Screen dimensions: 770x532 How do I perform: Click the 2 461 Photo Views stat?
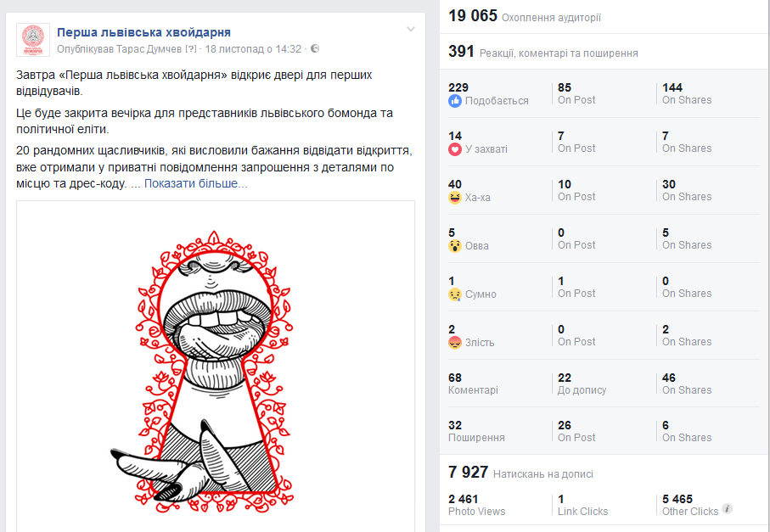click(x=476, y=505)
